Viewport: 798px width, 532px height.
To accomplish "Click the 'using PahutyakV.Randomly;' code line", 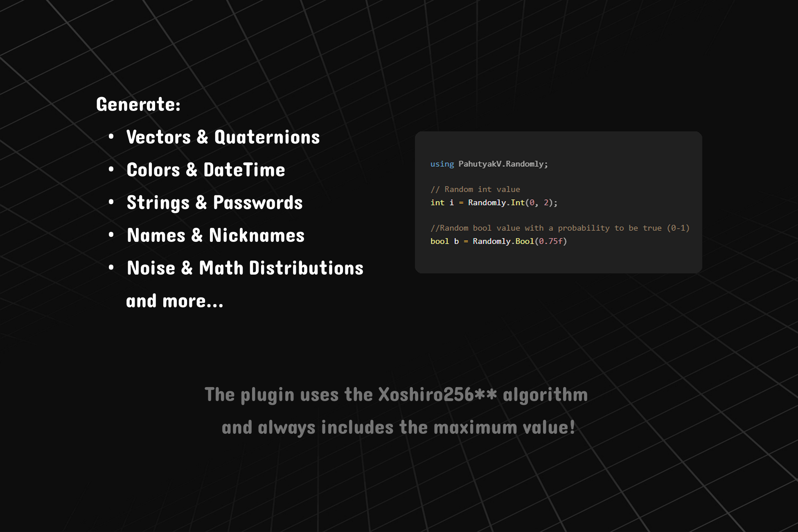I will (489, 164).
